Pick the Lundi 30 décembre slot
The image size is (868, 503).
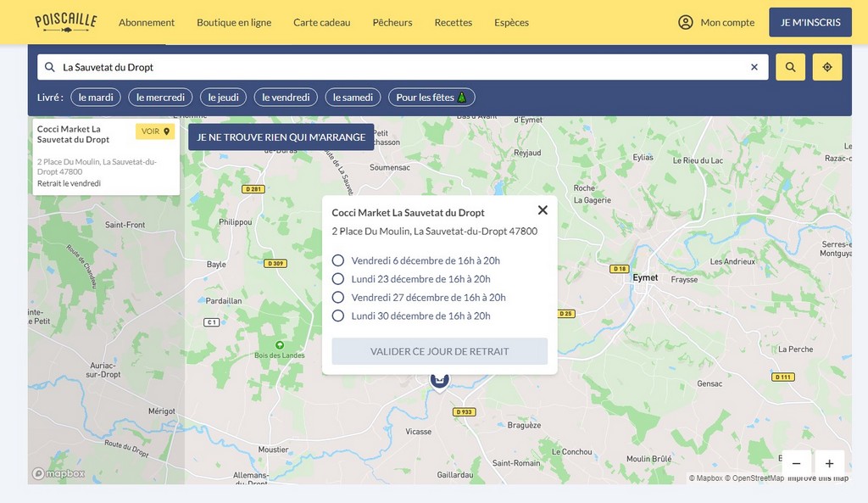point(338,316)
